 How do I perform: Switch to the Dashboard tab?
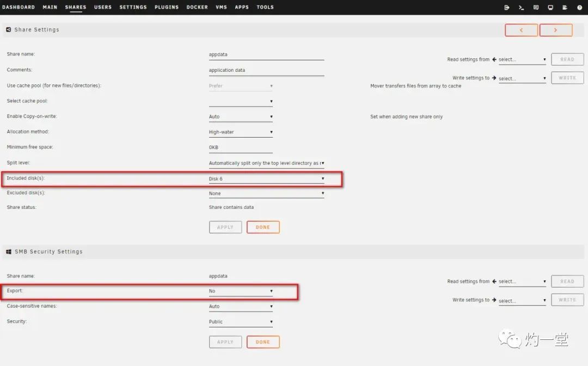(x=19, y=8)
